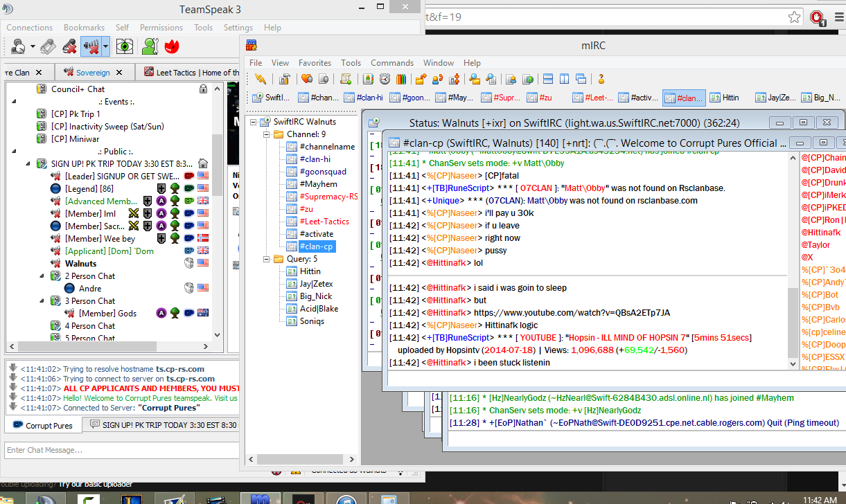Switch to #clan-hi switchbar button
The height and width of the screenshot is (504, 846).
click(x=364, y=98)
